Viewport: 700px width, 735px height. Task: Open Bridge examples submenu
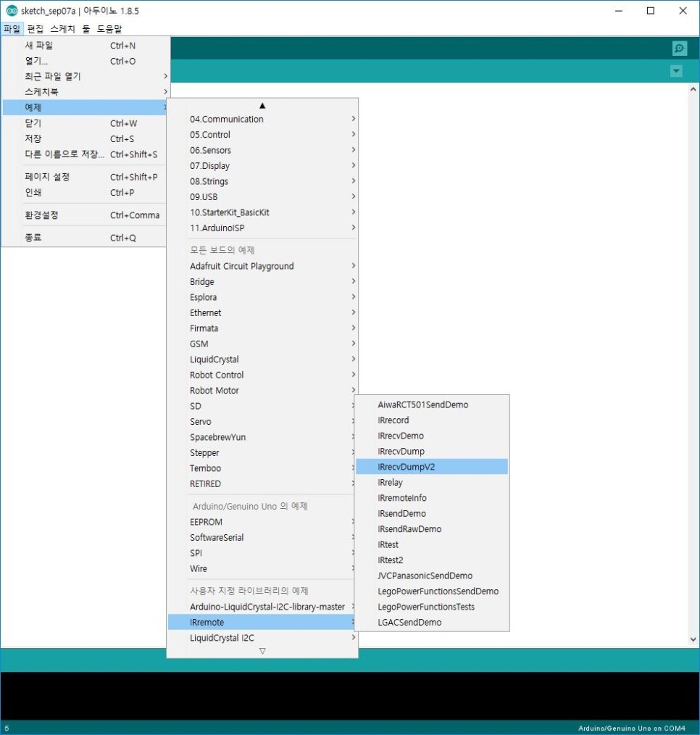pyautogui.click(x=263, y=282)
